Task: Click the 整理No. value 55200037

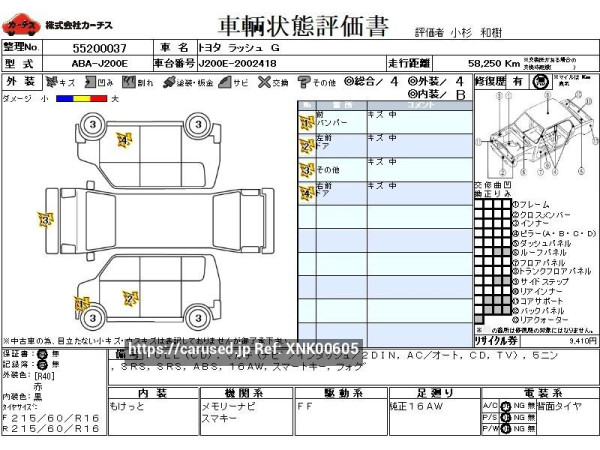Action: point(100,47)
